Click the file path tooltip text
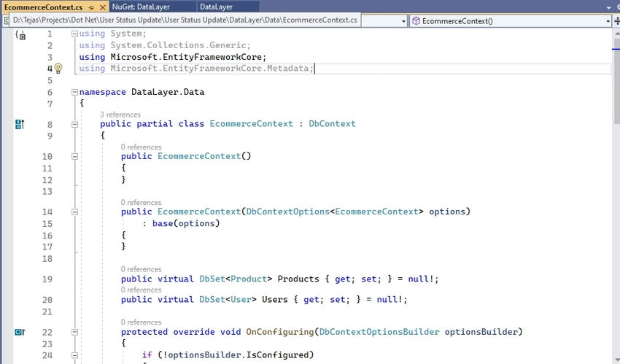The image size is (620, 364). 185,20
